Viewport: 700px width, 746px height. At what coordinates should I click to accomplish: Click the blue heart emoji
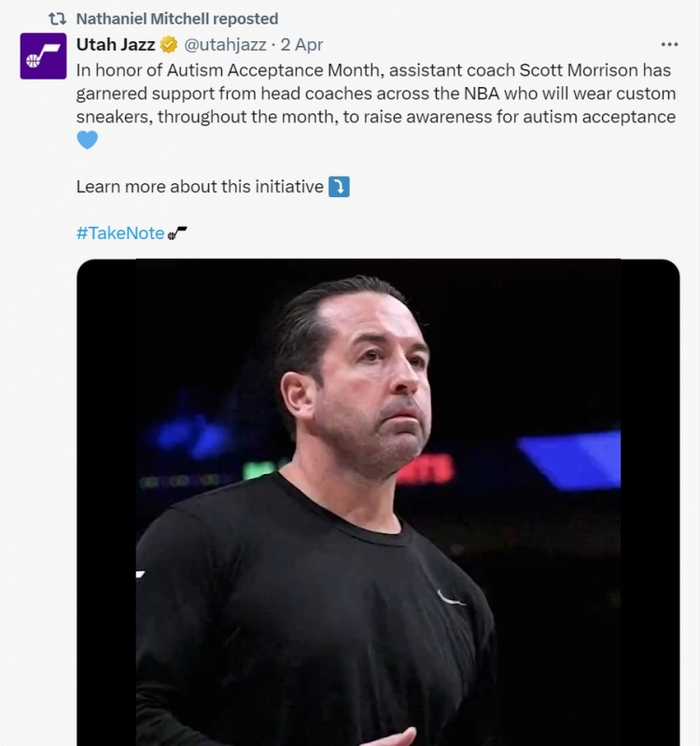point(87,140)
